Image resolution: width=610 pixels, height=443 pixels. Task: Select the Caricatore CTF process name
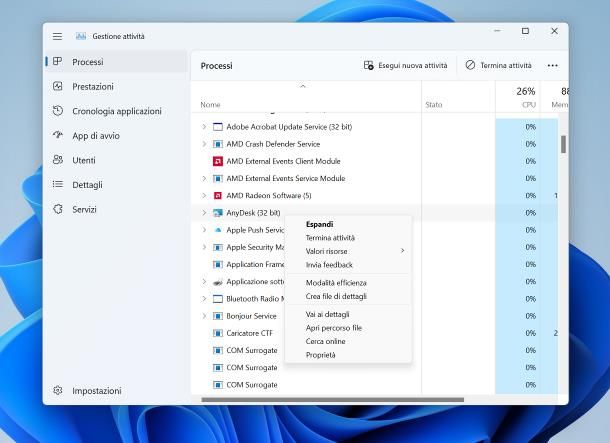[x=250, y=333]
